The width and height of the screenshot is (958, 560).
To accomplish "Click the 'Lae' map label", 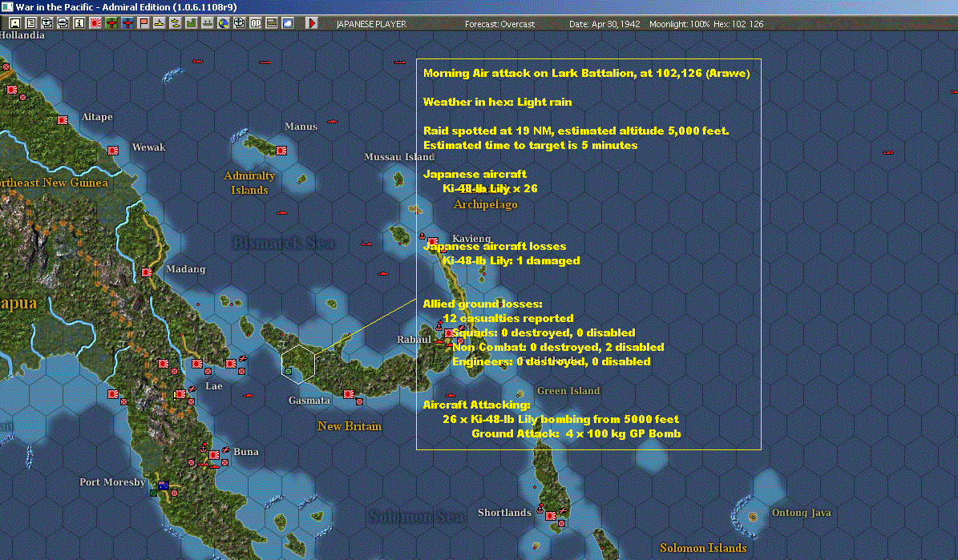I will coord(214,386).
